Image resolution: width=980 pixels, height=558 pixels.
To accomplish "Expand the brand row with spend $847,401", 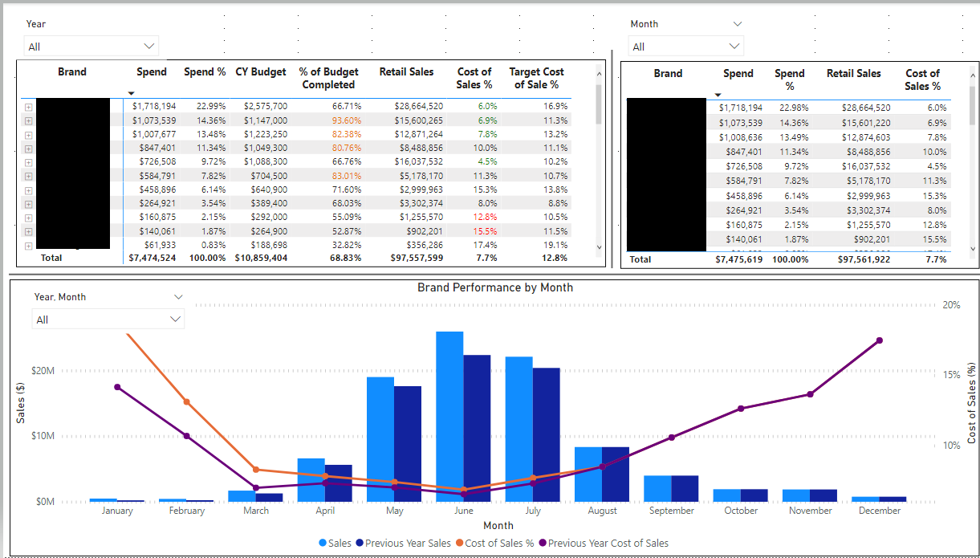I will coord(28,149).
